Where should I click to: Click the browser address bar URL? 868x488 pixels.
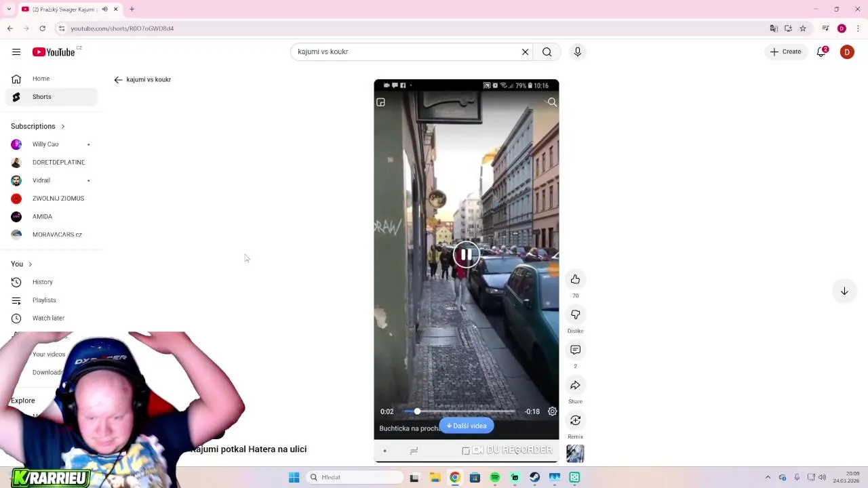122,28
